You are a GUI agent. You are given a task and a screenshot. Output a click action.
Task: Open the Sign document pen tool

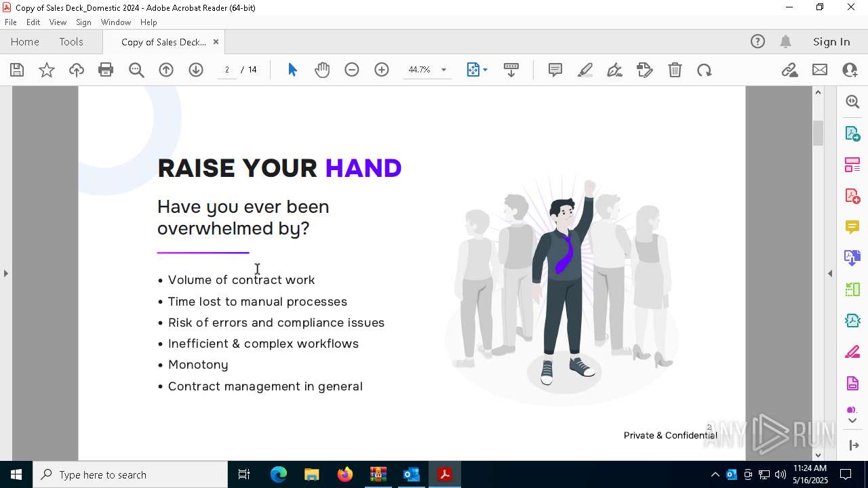[x=615, y=70]
